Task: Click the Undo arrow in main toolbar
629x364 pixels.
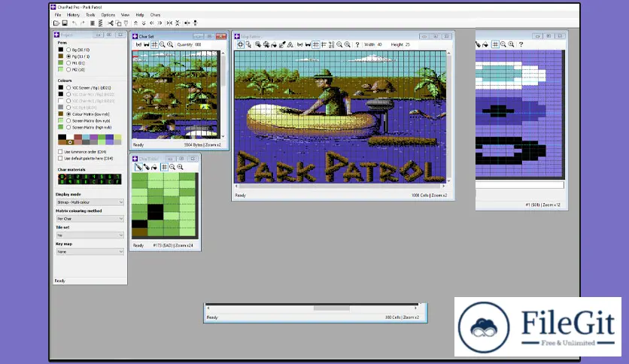Action: (x=74, y=23)
